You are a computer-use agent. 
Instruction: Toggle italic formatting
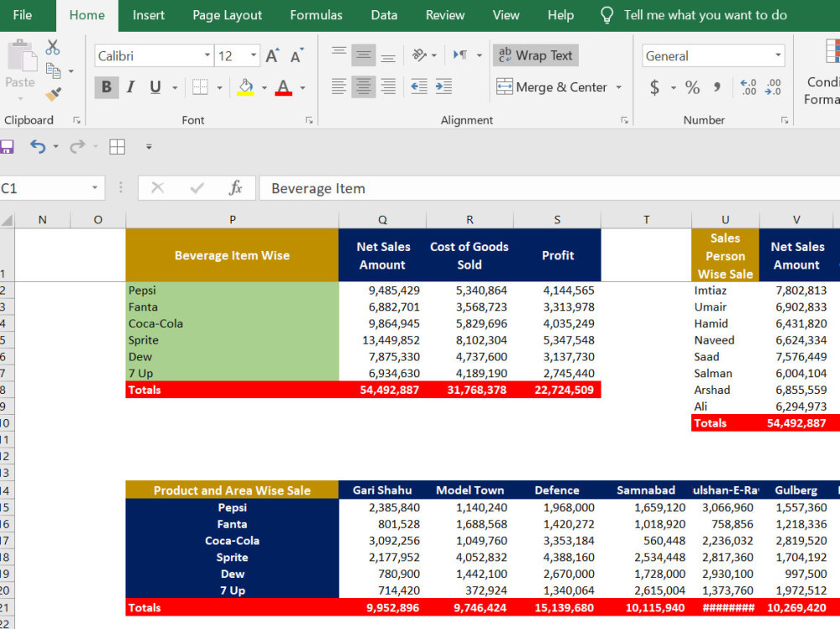pos(129,87)
